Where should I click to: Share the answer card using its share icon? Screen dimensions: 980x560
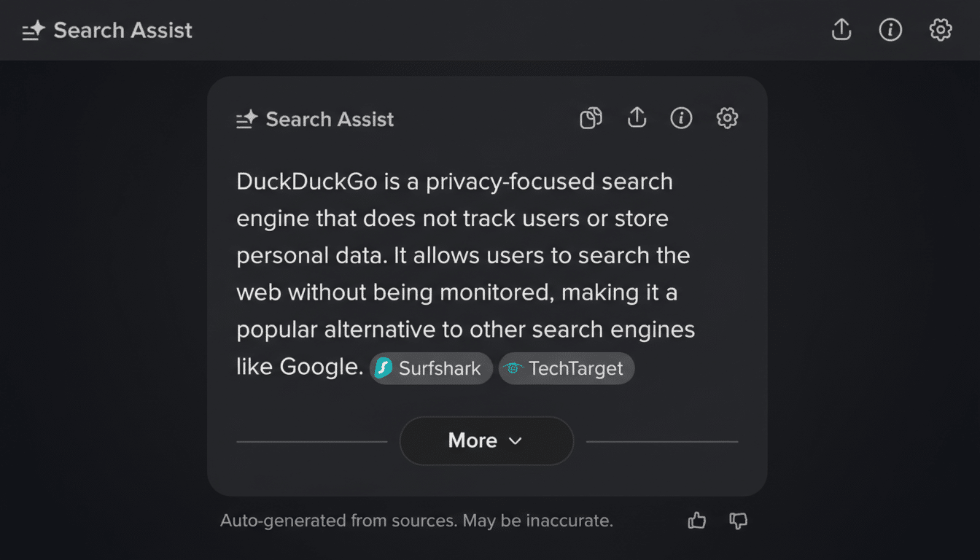(637, 117)
